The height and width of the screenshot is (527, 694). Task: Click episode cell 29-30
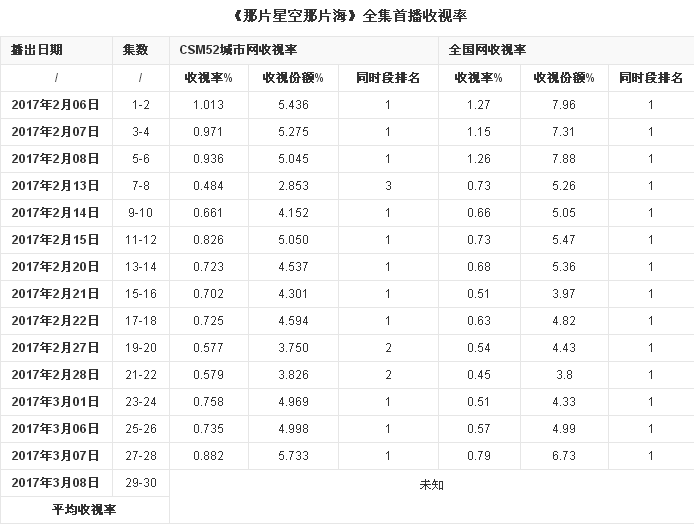click(x=141, y=483)
